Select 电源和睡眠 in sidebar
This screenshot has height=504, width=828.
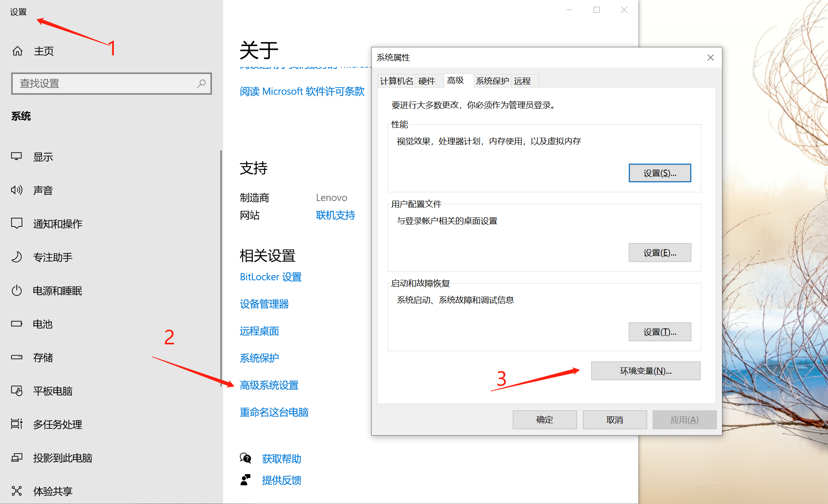[x=57, y=290]
